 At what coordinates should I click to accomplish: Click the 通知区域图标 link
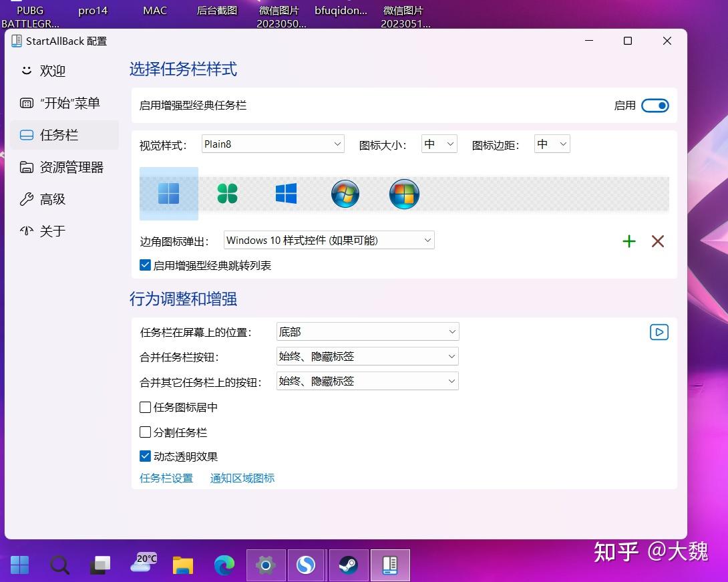click(242, 478)
